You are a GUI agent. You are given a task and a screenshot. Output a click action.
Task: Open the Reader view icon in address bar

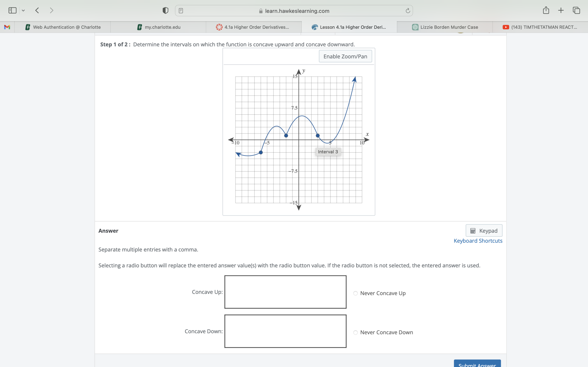pos(181,11)
